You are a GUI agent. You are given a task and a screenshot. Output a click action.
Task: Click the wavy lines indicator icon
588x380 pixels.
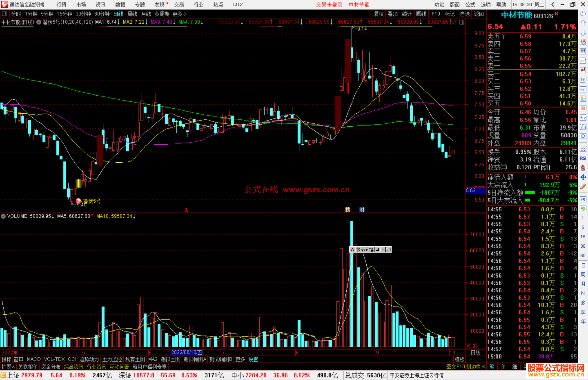pos(583,149)
